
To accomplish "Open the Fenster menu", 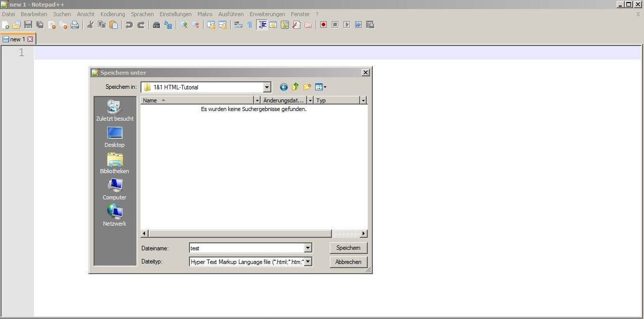I will (301, 14).
